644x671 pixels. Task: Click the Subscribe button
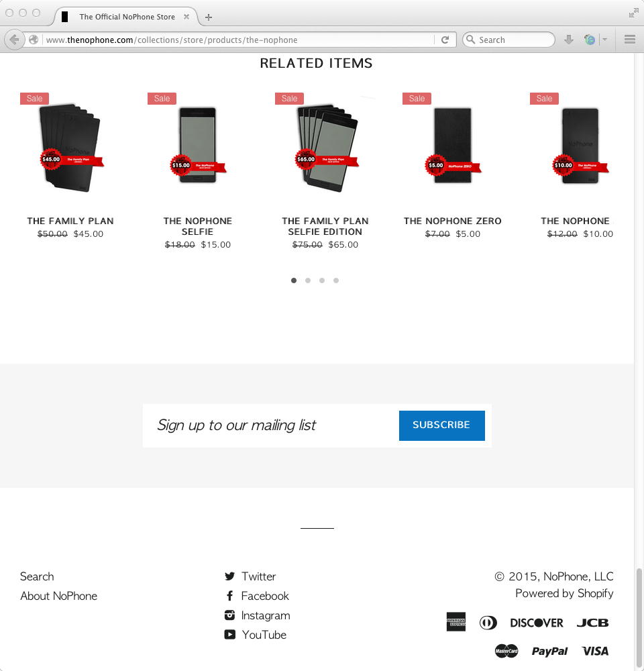point(441,425)
